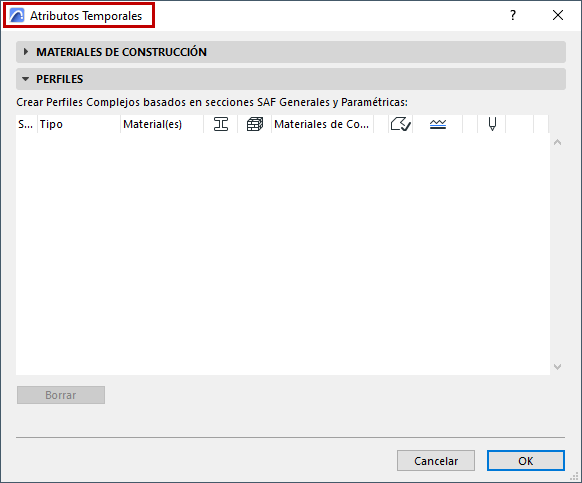Click the Material(es) column header
Image resolution: width=582 pixels, height=483 pixels.
(x=162, y=124)
